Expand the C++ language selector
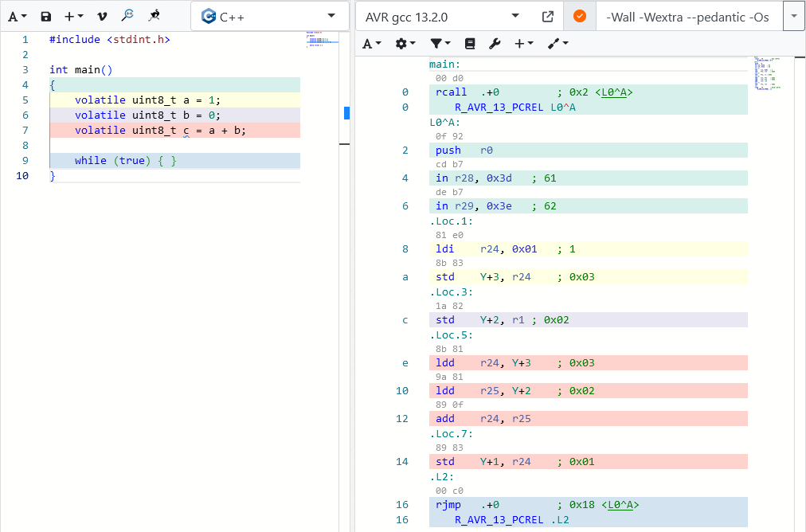This screenshot has width=806, height=532. pyautogui.click(x=270, y=17)
